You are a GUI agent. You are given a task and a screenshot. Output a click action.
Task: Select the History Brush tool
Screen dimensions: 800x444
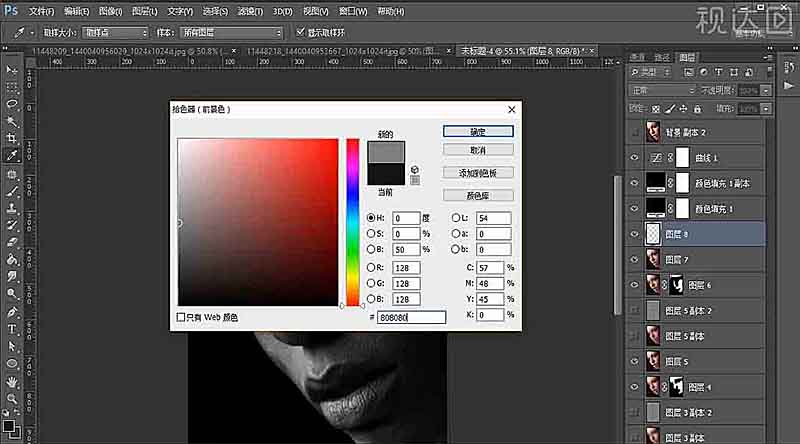[x=12, y=225]
